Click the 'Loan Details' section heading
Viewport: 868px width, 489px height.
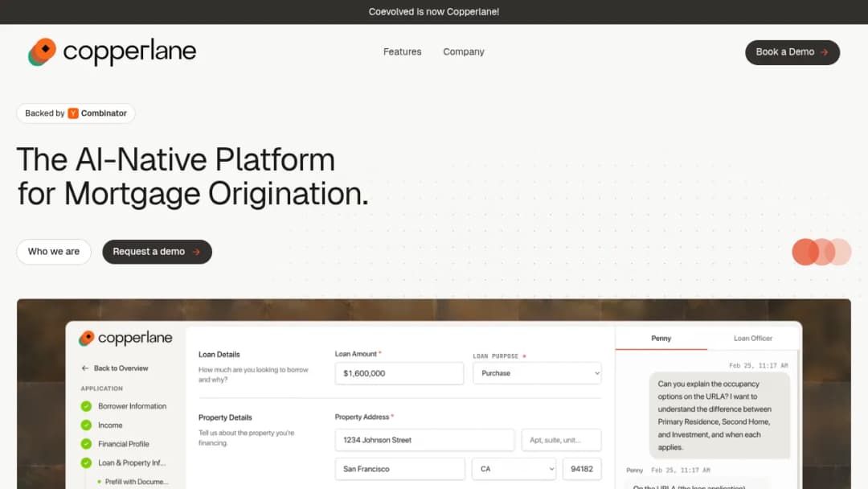point(219,355)
